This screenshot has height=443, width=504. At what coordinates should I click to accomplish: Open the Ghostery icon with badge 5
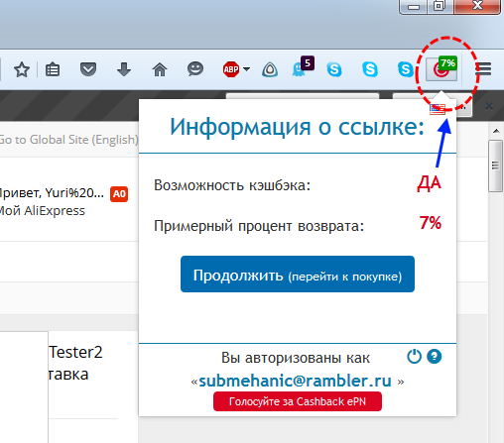(303, 67)
